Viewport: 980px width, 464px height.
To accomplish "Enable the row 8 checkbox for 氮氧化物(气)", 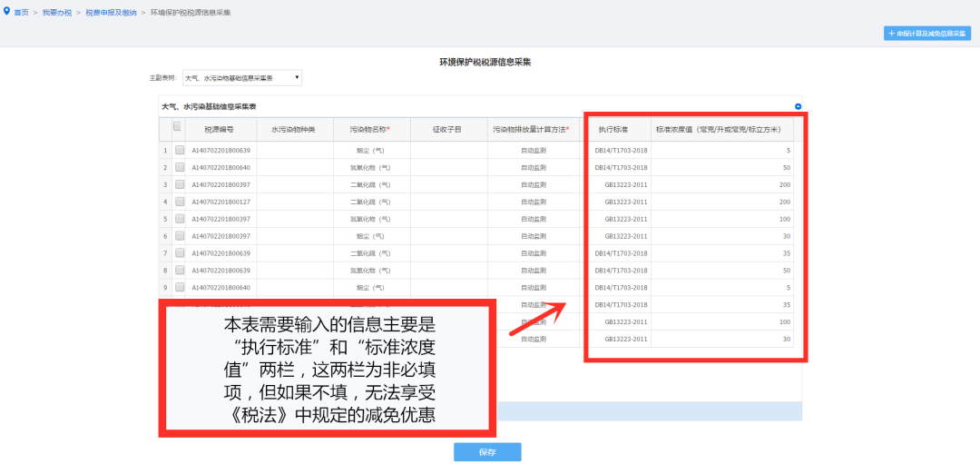I will (180, 271).
